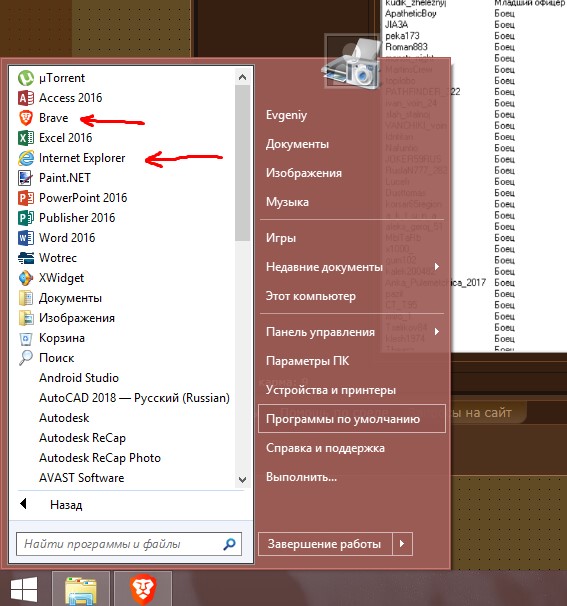This screenshot has height=606, width=567.
Task: Open Word 2016 application
Action: (57, 238)
